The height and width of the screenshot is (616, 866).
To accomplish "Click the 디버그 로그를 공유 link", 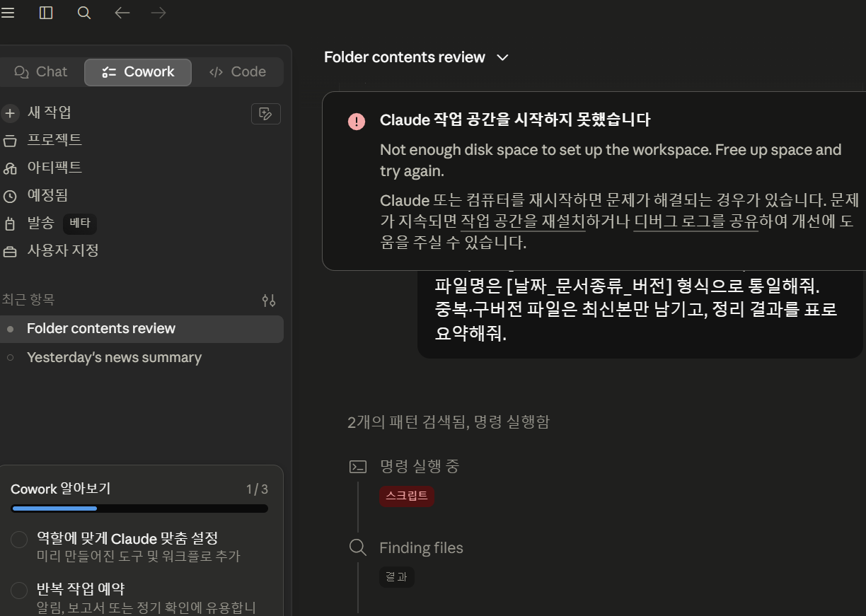I will coord(695,221).
